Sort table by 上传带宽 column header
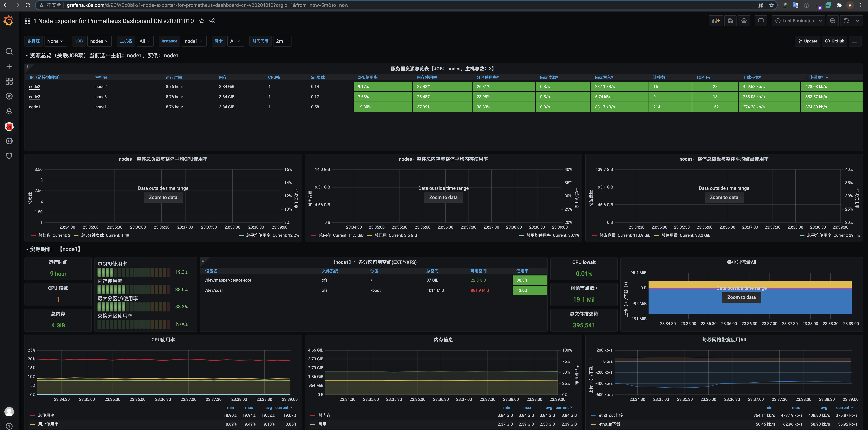Viewport: 868px width, 430px height. 814,77
